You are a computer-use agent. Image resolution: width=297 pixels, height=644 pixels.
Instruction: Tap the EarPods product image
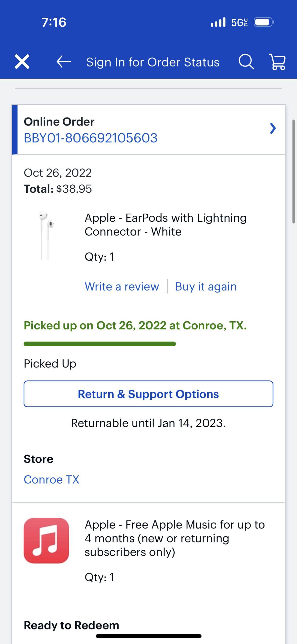pyautogui.click(x=46, y=235)
